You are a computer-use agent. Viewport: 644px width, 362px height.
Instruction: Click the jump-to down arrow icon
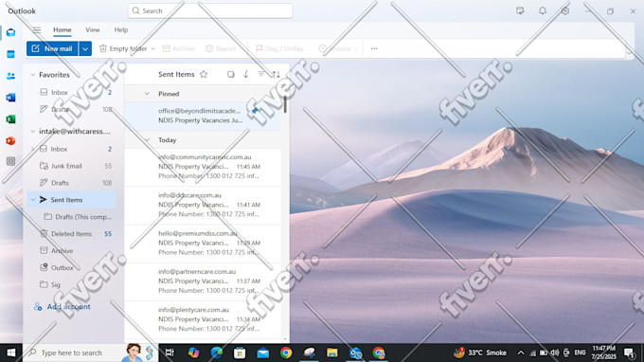pos(245,74)
